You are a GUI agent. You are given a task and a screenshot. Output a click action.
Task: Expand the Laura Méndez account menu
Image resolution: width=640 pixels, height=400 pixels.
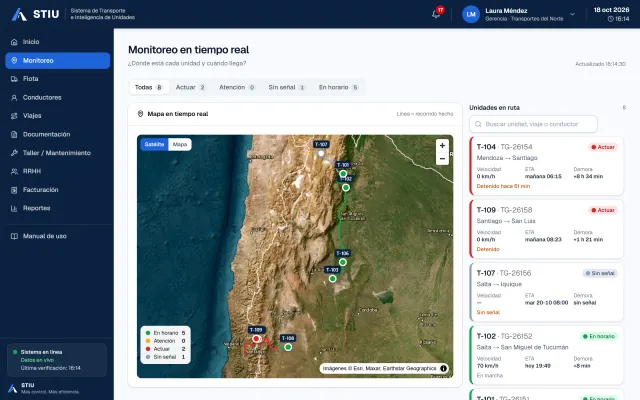pyautogui.click(x=572, y=14)
